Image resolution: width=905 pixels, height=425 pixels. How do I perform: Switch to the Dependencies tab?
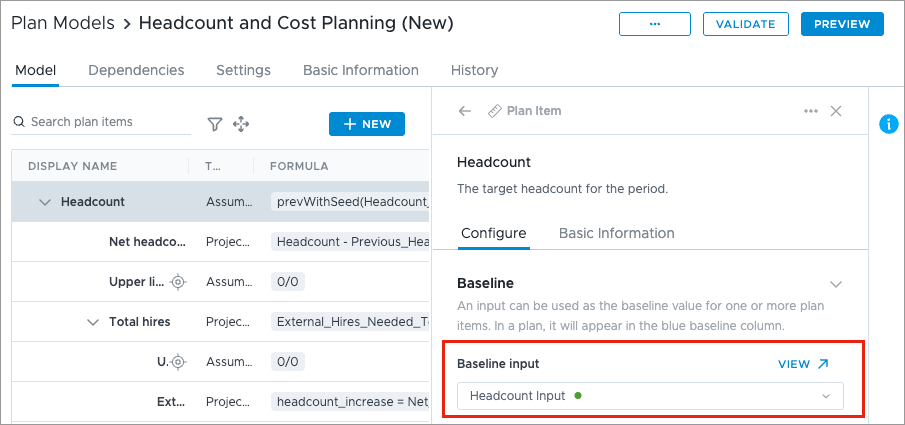[x=136, y=70]
